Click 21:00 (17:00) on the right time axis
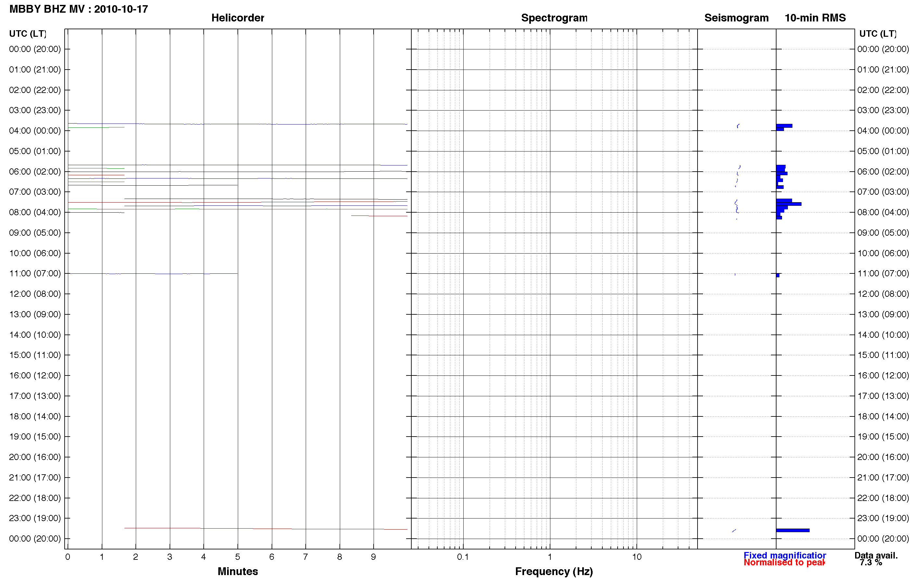This screenshot has width=924, height=578. click(883, 478)
